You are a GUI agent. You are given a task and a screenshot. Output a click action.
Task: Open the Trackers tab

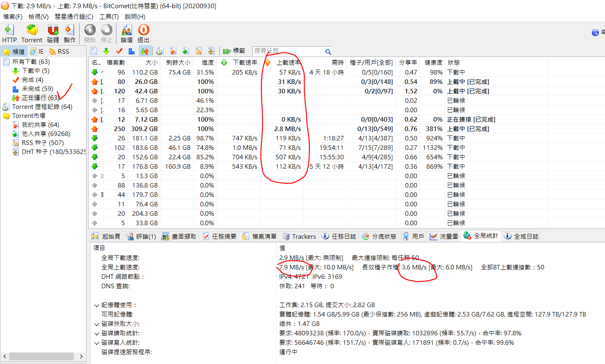click(x=299, y=236)
